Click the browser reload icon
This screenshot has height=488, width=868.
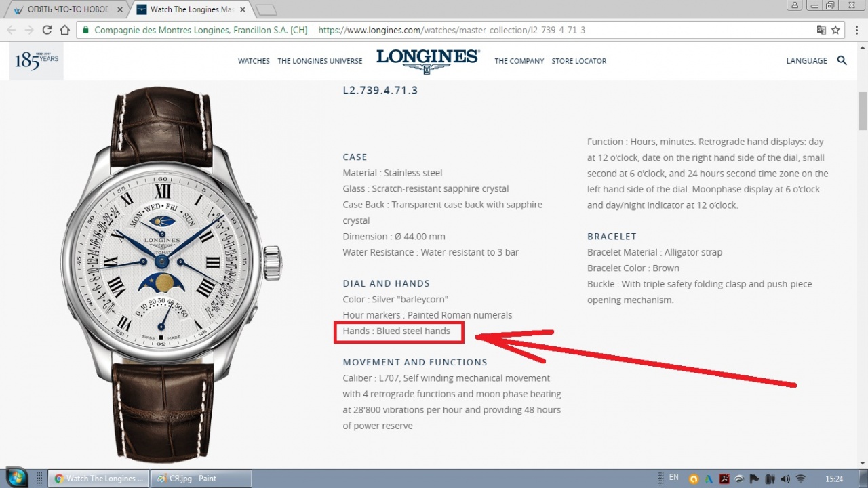(x=47, y=30)
